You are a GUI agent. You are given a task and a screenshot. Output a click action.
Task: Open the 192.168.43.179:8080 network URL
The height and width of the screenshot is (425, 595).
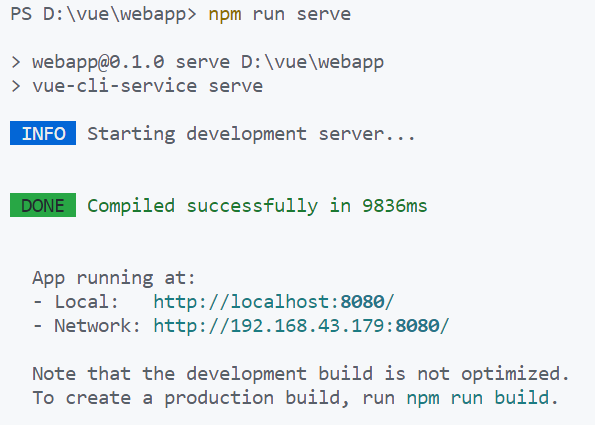point(301,326)
